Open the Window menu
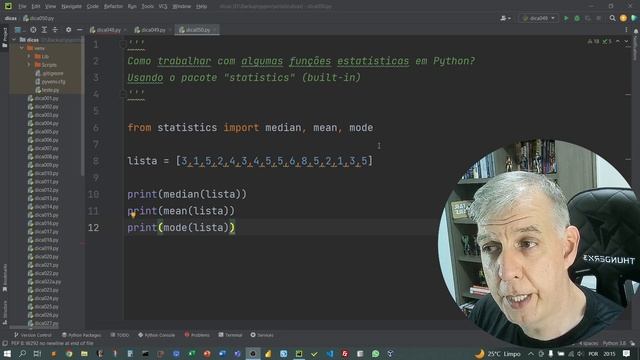 pos(182,7)
